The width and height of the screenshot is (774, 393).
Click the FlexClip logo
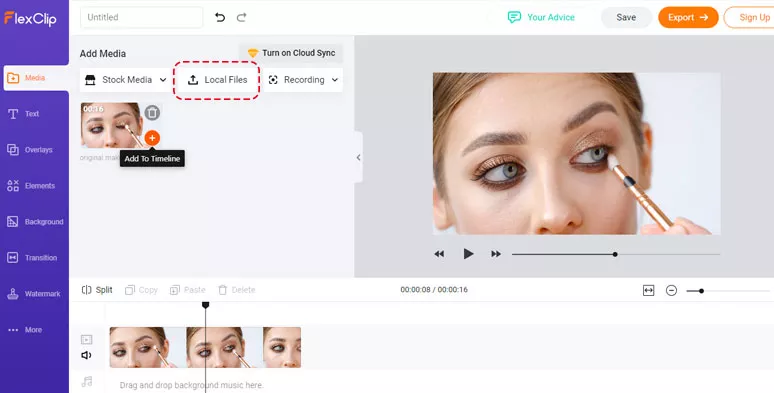pyautogui.click(x=30, y=19)
